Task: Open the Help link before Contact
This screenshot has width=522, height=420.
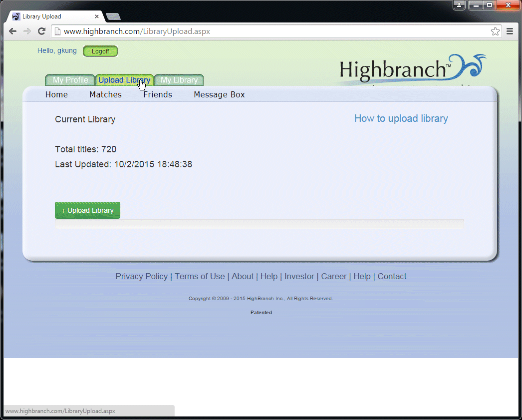Action: click(362, 277)
